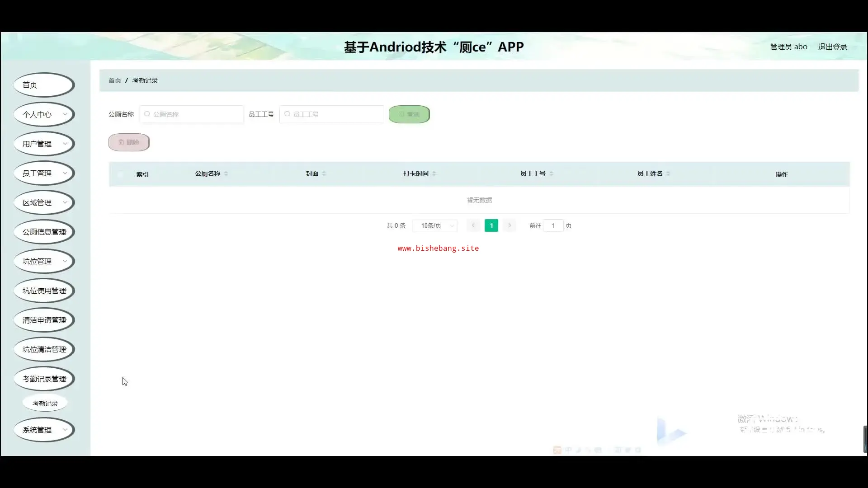Image resolution: width=868 pixels, height=488 pixels.
Task: Expand the 个人中心 sidebar menu
Action: (44, 114)
